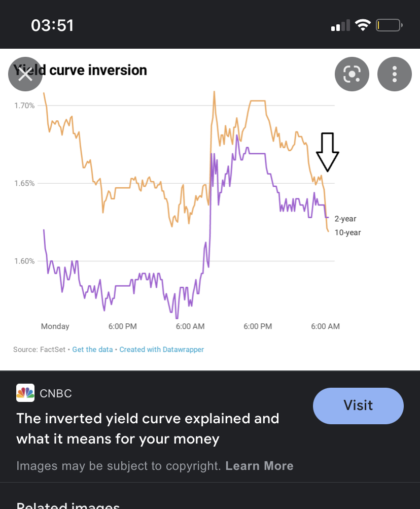Open the three-dot more options menu
The height and width of the screenshot is (509, 420).
395,74
